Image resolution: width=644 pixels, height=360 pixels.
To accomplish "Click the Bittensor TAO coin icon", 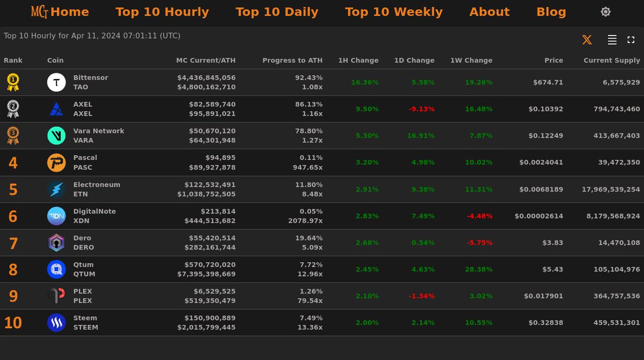I will click(56, 82).
